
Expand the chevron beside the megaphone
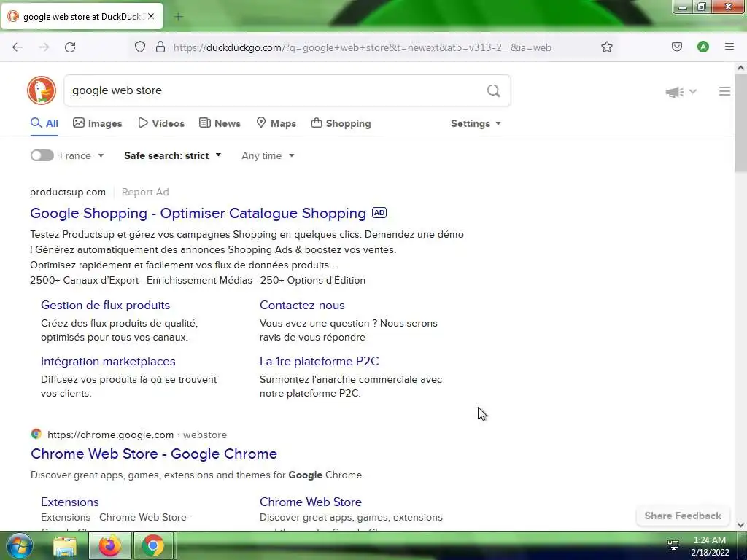693,91
